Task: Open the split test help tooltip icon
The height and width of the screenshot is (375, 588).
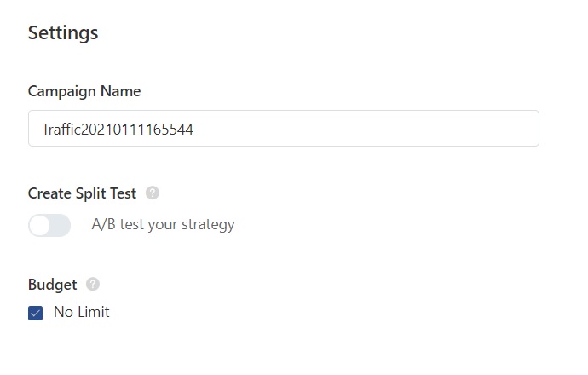Action: 153,193
